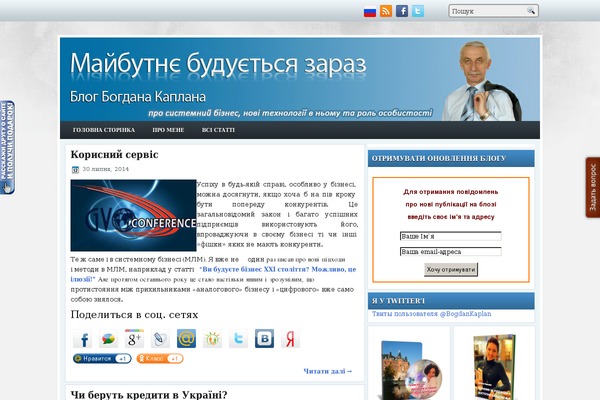The image size is (600, 400).
Task: Click the book cover with woman image
Action: [x=494, y=367]
